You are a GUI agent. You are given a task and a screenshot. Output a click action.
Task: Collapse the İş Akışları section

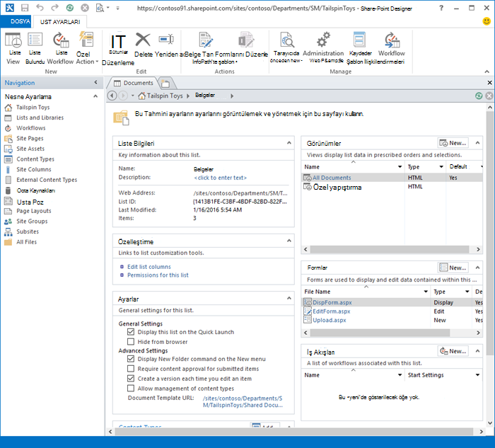click(x=477, y=351)
